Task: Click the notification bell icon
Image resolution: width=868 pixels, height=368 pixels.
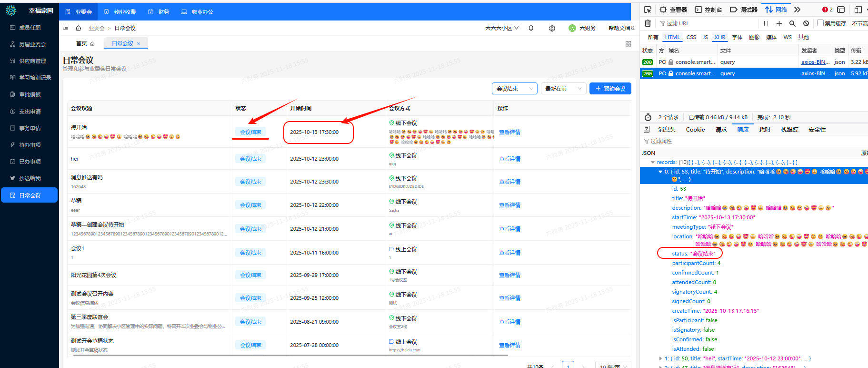Action: (x=531, y=28)
